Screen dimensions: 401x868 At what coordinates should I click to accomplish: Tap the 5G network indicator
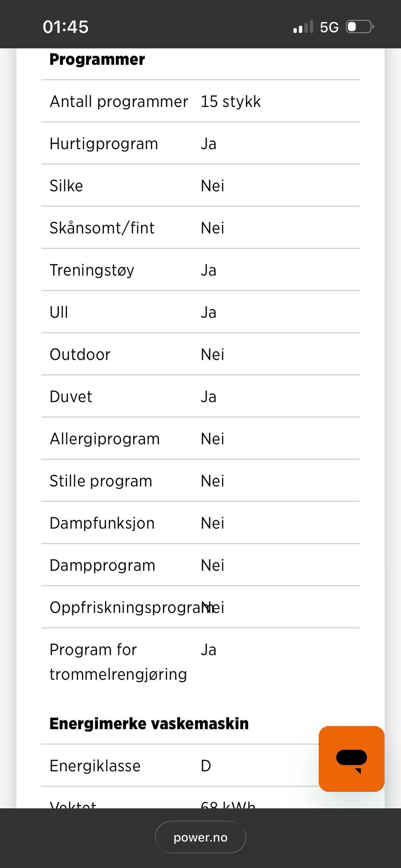click(329, 27)
